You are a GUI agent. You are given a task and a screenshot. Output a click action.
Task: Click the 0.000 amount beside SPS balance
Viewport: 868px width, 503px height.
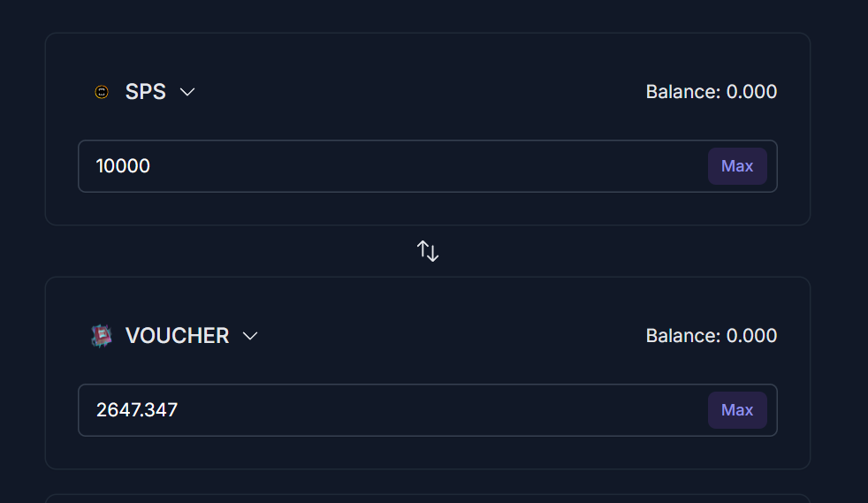[751, 92]
